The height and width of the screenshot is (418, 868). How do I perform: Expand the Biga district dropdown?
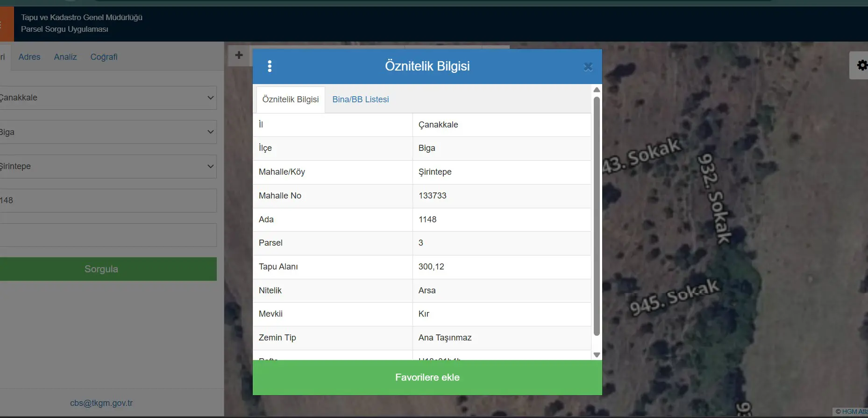107,132
